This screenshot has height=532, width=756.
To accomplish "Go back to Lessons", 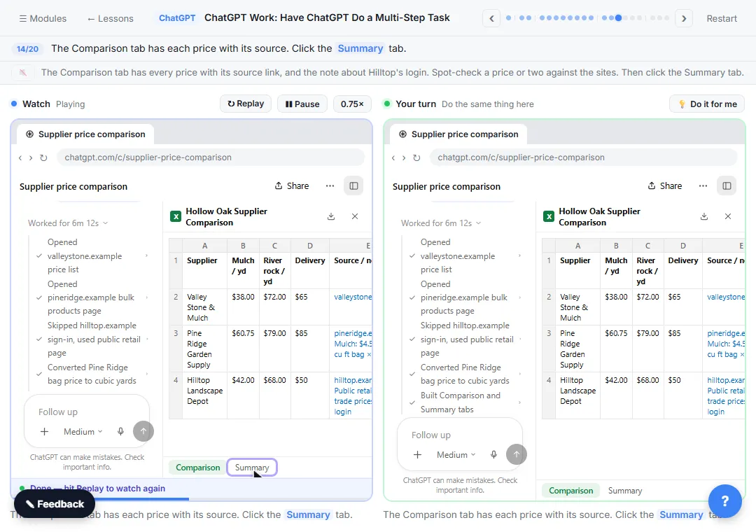I will click(x=111, y=18).
